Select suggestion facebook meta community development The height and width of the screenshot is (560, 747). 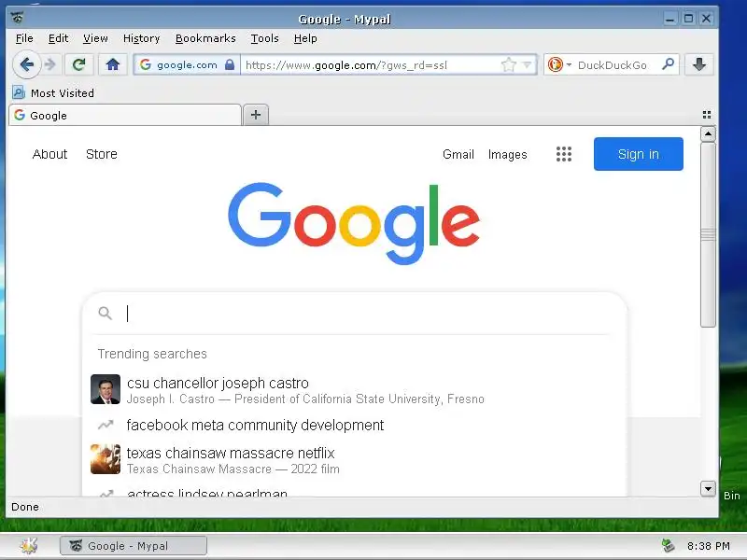click(x=355, y=425)
